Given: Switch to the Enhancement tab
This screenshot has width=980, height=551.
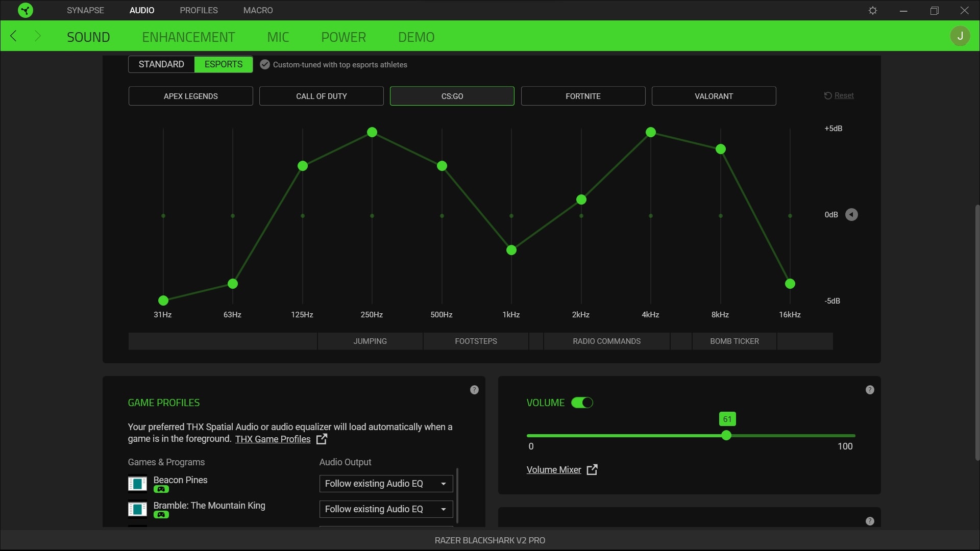Looking at the screenshot, I should [x=188, y=37].
